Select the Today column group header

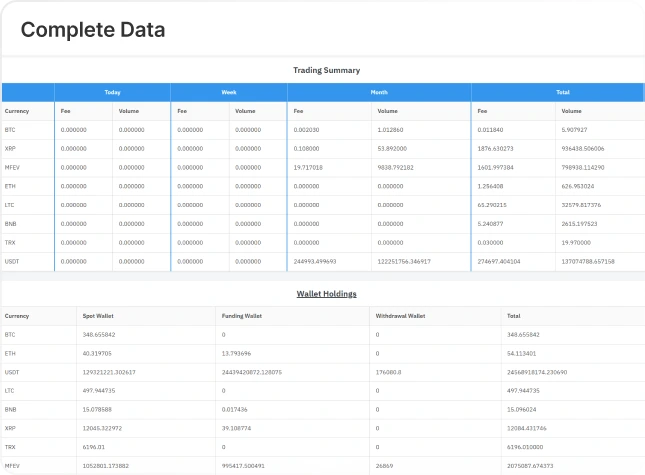tap(112, 92)
